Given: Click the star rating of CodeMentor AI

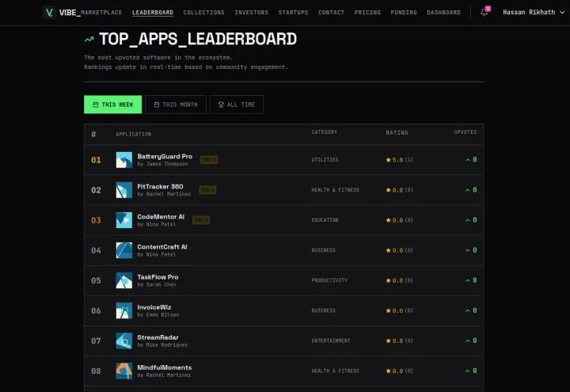Looking at the screenshot, I should coord(400,220).
